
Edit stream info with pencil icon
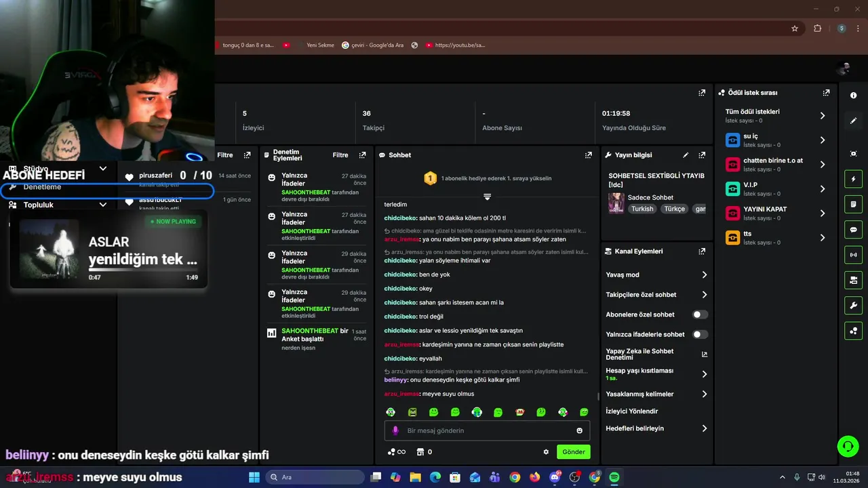[x=686, y=155]
